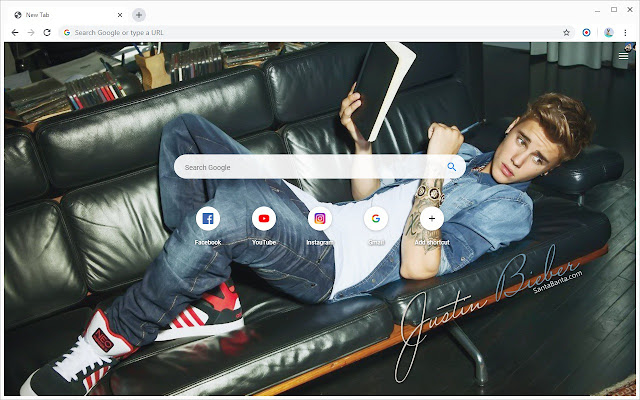The height and width of the screenshot is (400, 640).
Task: Click the Search Google box on page
Action: click(x=320, y=167)
